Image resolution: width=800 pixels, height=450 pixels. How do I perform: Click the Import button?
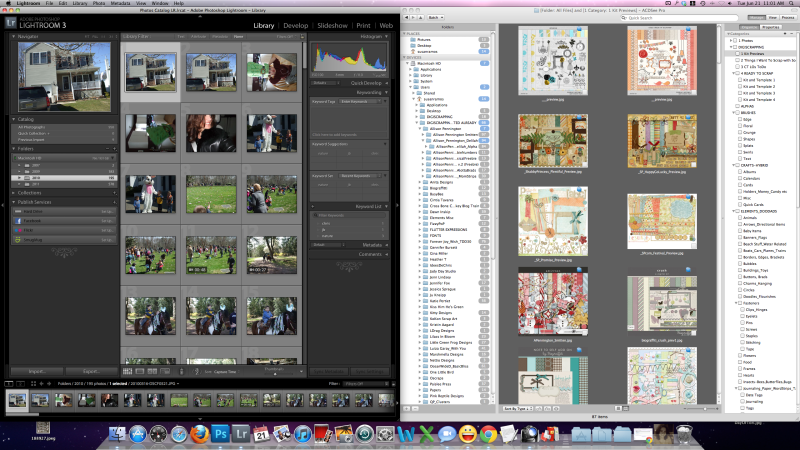37,371
